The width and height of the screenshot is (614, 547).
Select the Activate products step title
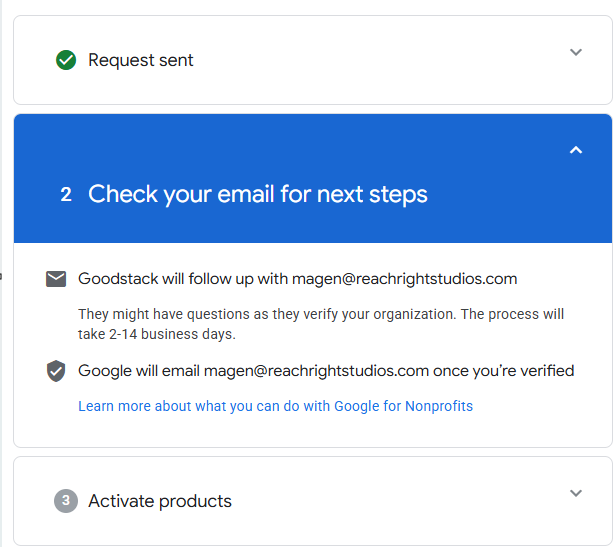tap(160, 501)
